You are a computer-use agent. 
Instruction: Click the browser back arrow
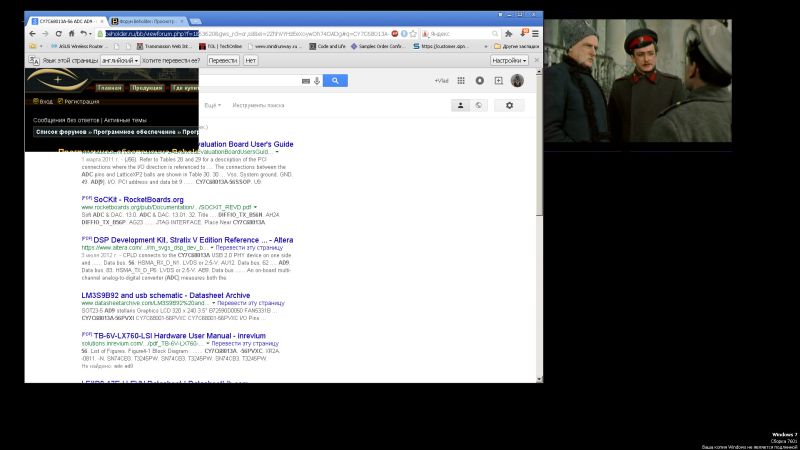point(33,33)
